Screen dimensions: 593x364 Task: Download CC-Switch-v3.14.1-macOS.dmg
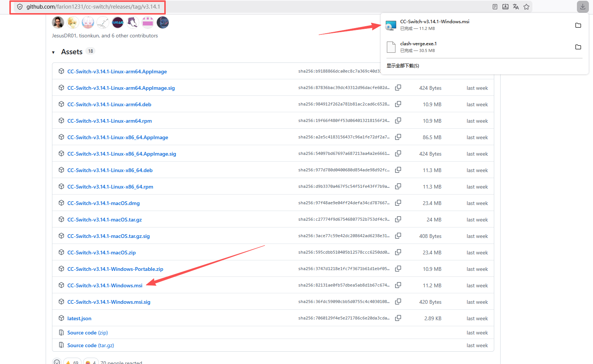[104, 203]
